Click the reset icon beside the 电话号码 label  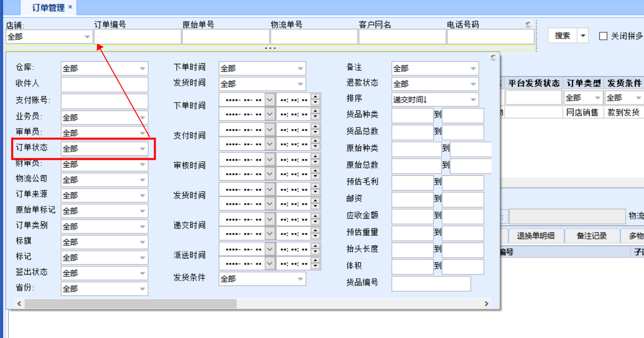point(528,24)
